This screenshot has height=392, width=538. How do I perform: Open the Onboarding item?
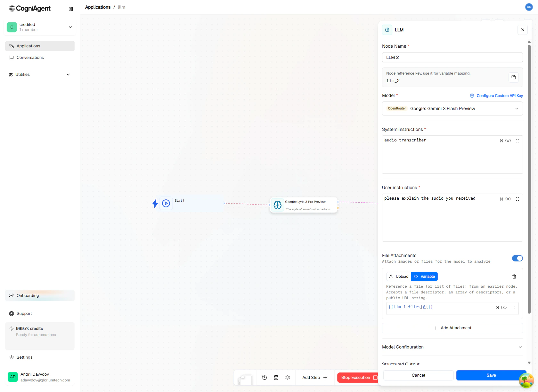(40, 296)
